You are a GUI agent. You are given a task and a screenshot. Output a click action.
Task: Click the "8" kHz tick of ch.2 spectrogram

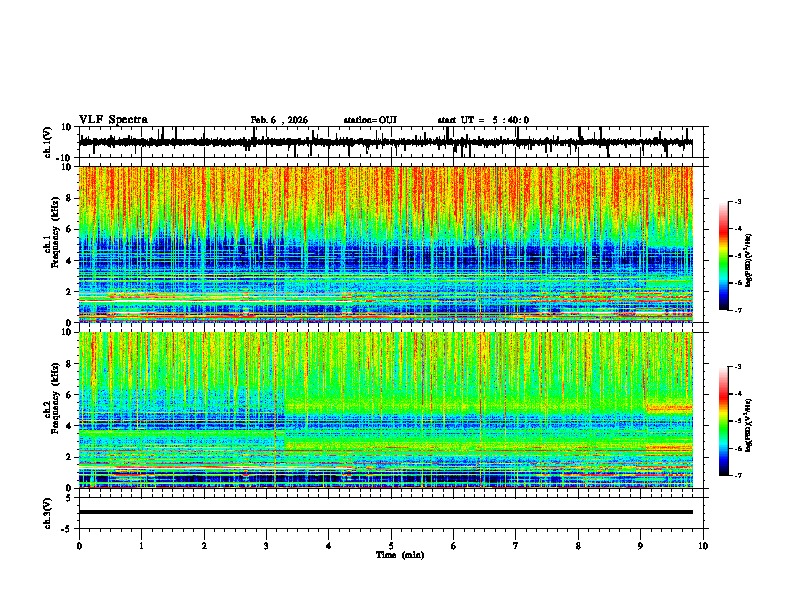click(69, 364)
